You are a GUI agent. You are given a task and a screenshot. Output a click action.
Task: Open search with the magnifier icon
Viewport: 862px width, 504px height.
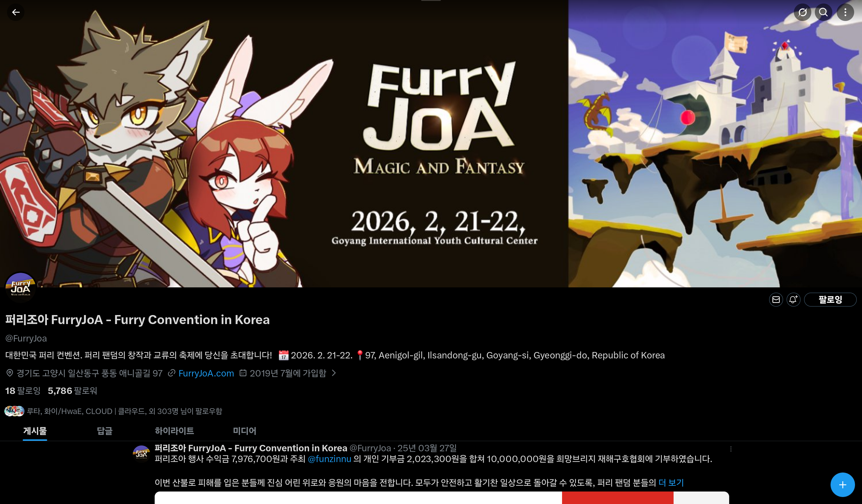pyautogui.click(x=823, y=12)
